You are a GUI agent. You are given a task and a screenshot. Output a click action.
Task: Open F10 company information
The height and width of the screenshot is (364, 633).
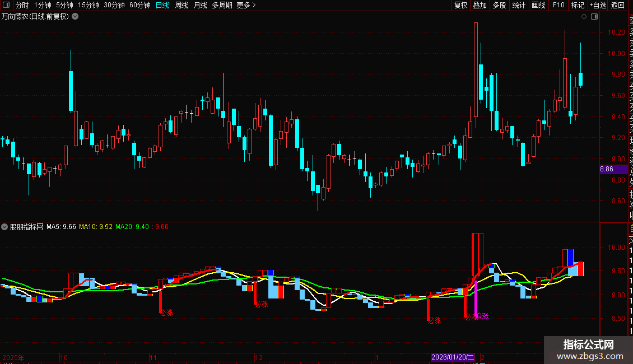pyautogui.click(x=558, y=5)
